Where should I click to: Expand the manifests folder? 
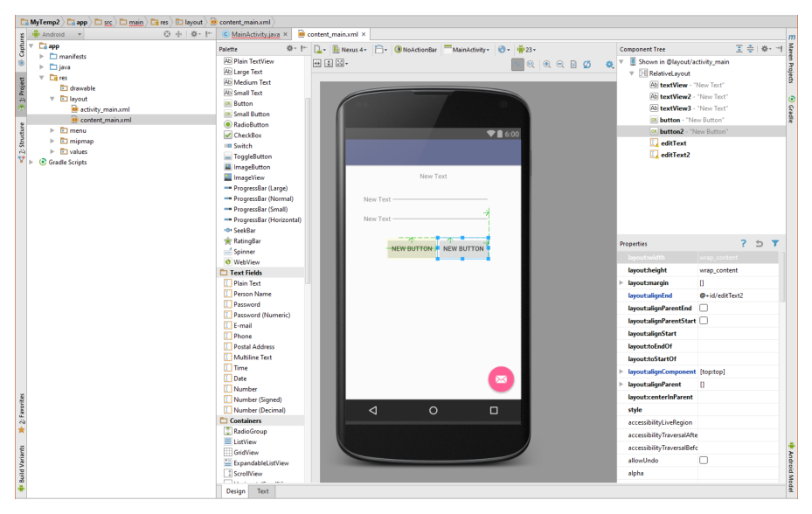tap(42, 57)
